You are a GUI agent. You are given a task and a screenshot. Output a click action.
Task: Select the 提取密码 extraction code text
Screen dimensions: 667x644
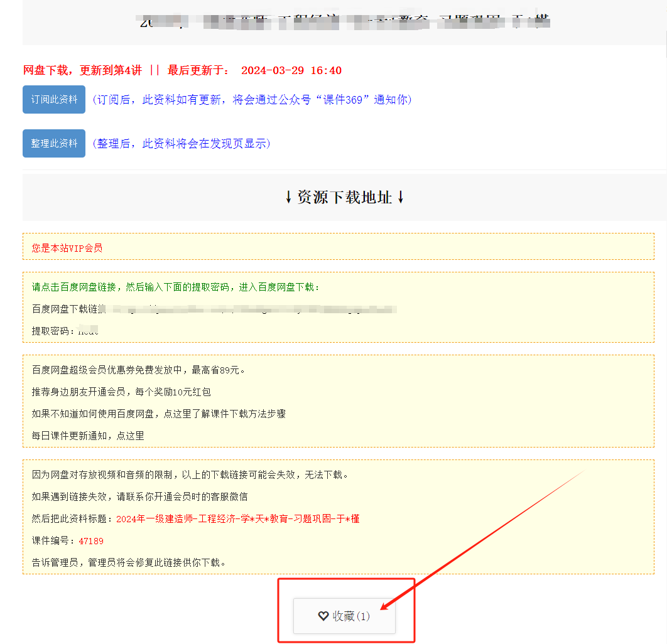[66, 328]
